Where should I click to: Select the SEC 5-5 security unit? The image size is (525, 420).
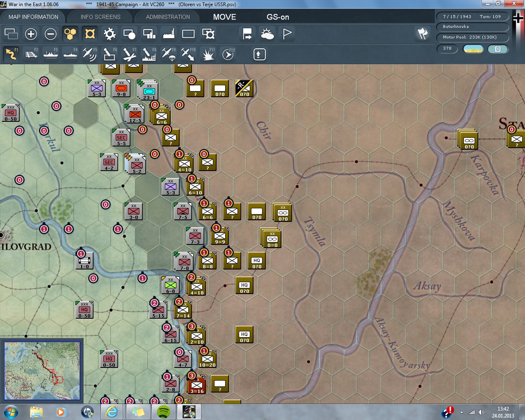(121, 137)
